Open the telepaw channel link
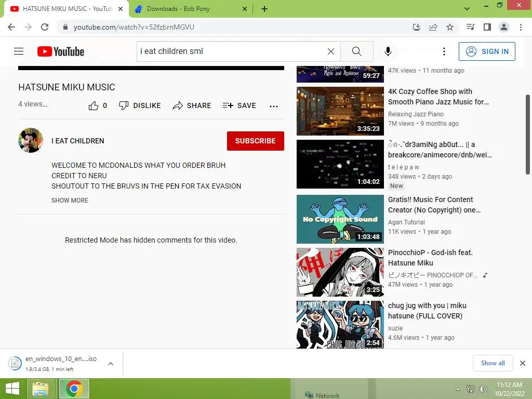This screenshot has height=399, width=532. 403,167
